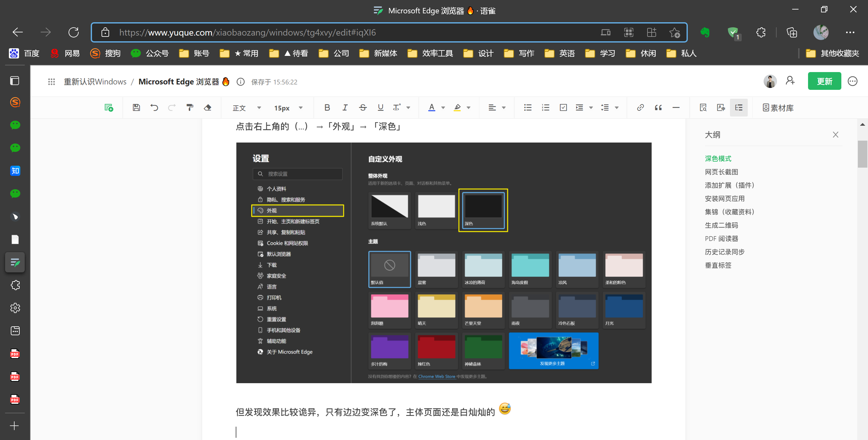The image size is (868, 440).
Task: Jump to 历史记录同步 outline entry
Action: pyautogui.click(x=725, y=252)
